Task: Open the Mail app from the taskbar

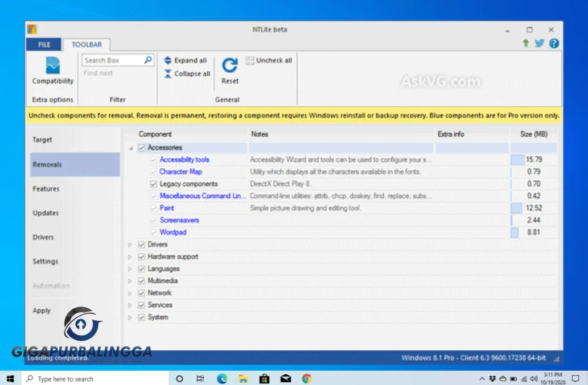Action: click(286, 379)
